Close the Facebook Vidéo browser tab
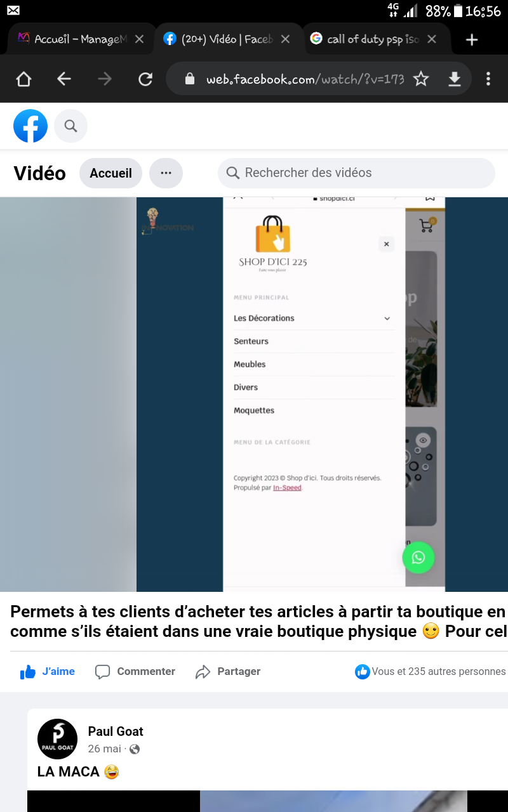This screenshot has height=812, width=508. (285, 39)
